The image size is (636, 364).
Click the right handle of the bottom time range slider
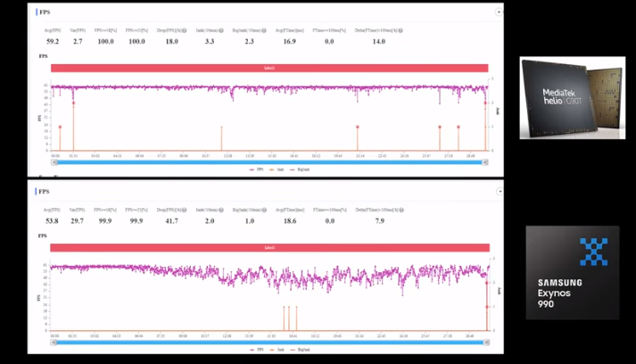[x=486, y=340]
